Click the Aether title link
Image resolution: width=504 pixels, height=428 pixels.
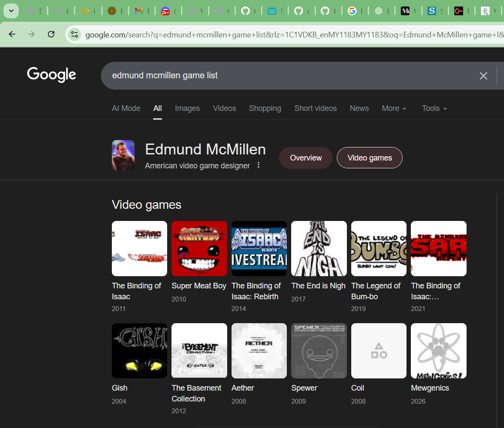click(x=243, y=388)
